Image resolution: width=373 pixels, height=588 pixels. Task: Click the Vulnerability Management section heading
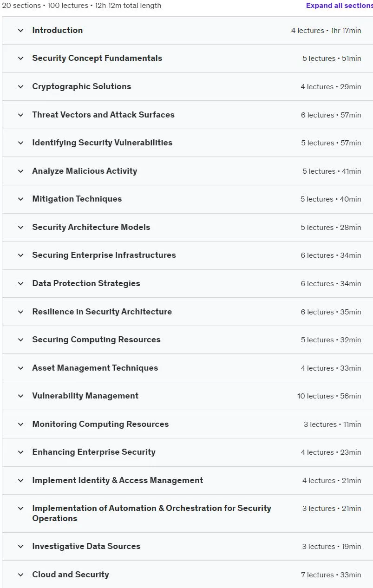click(85, 396)
